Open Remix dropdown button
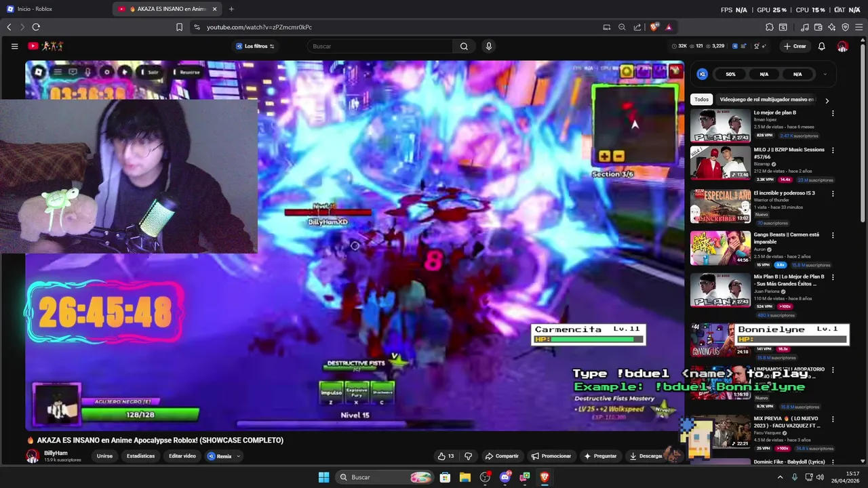This screenshot has height=488, width=868. click(224, 456)
